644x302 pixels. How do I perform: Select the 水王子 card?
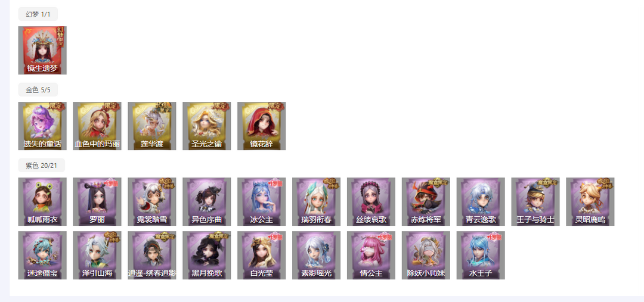(x=481, y=255)
